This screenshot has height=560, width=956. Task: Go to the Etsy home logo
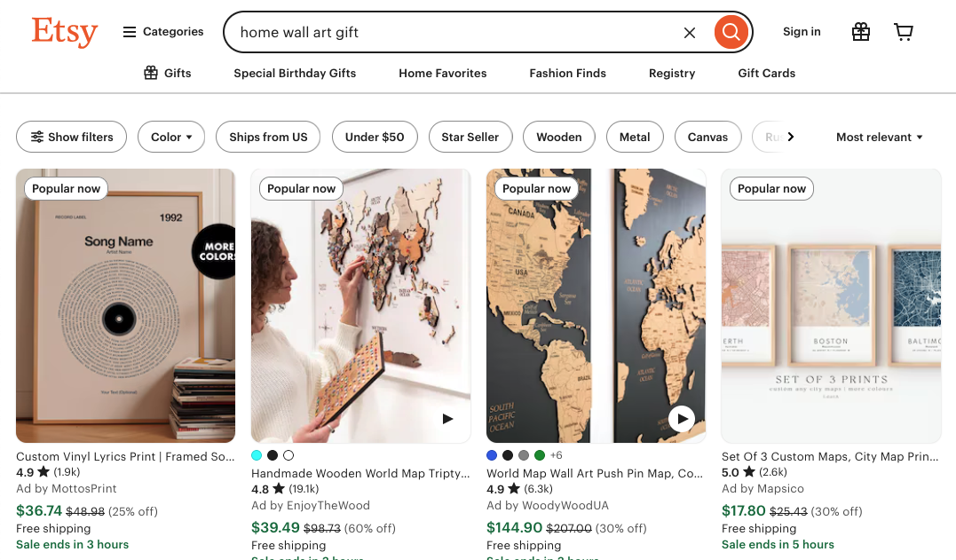64,32
